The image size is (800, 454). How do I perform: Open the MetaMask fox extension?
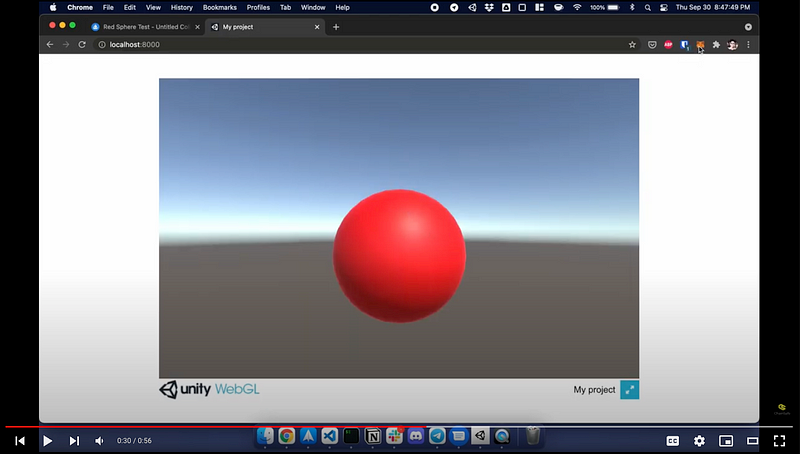point(700,45)
